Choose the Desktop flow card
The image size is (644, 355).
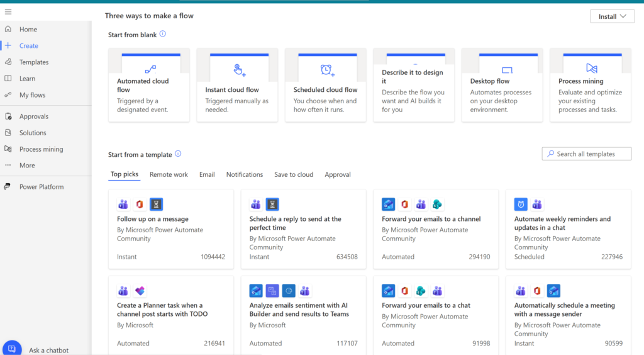(x=502, y=85)
